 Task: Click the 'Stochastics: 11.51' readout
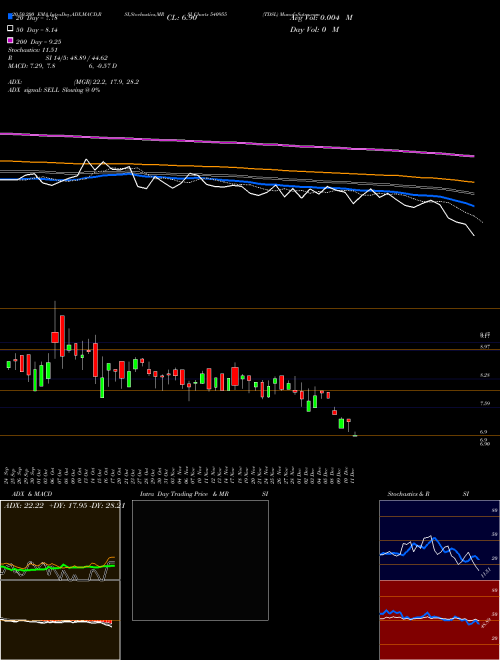click(x=32, y=50)
